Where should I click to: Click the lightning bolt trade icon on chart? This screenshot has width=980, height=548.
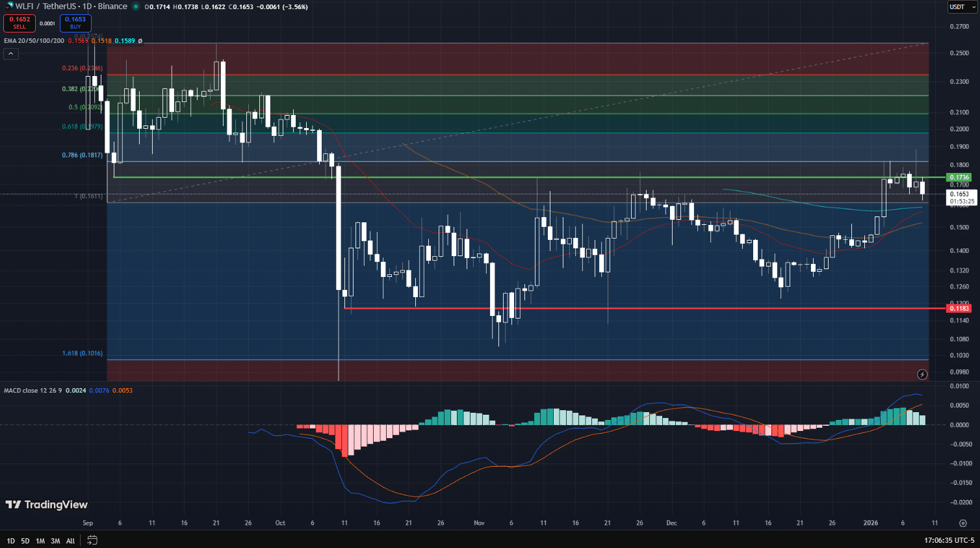click(922, 374)
